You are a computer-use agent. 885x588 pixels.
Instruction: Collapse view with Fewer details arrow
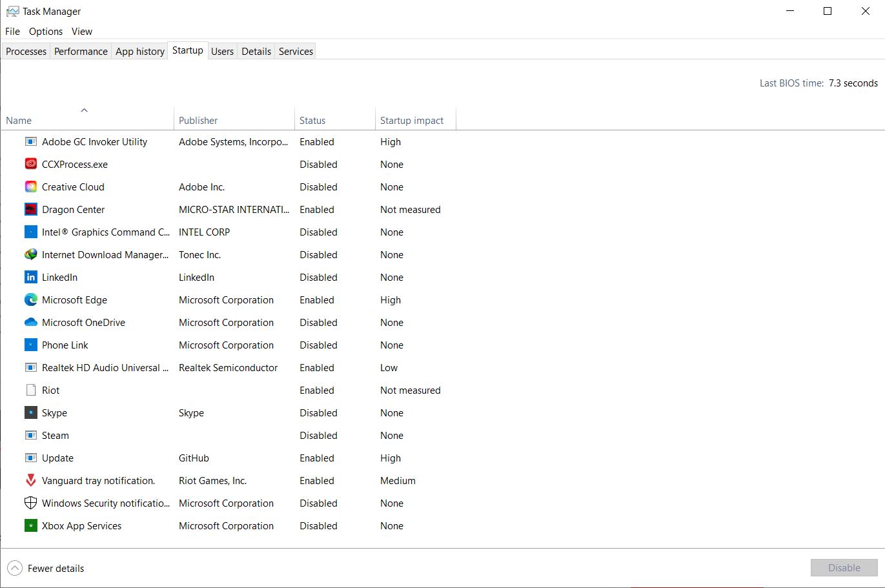pos(14,568)
